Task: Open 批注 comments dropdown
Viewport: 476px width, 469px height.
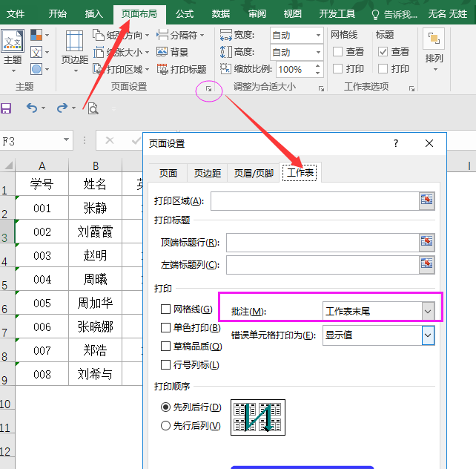Action: click(x=428, y=311)
